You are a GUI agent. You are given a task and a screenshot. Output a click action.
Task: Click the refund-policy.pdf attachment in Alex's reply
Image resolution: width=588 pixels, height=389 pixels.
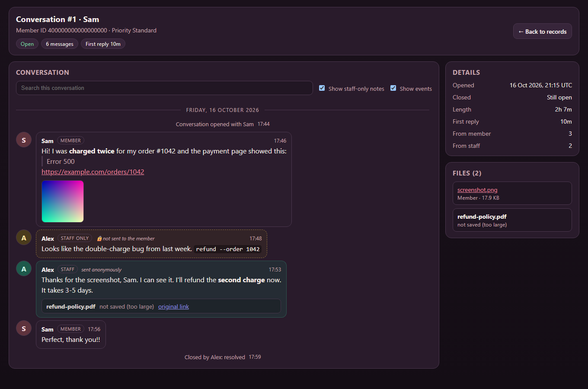click(161, 306)
